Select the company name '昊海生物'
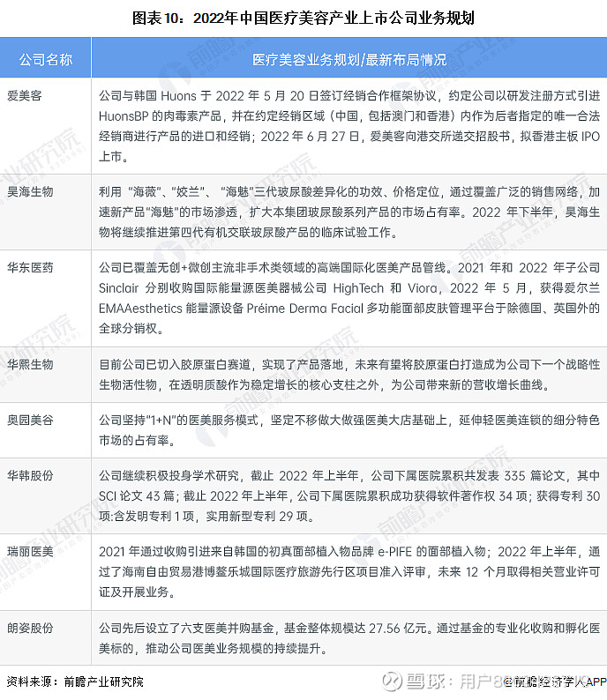Image resolution: width=607 pixels, height=700 pixels. (30, 192)
